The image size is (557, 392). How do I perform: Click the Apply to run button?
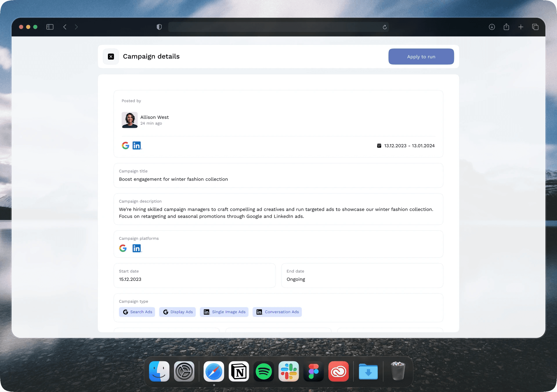point(421,57)
